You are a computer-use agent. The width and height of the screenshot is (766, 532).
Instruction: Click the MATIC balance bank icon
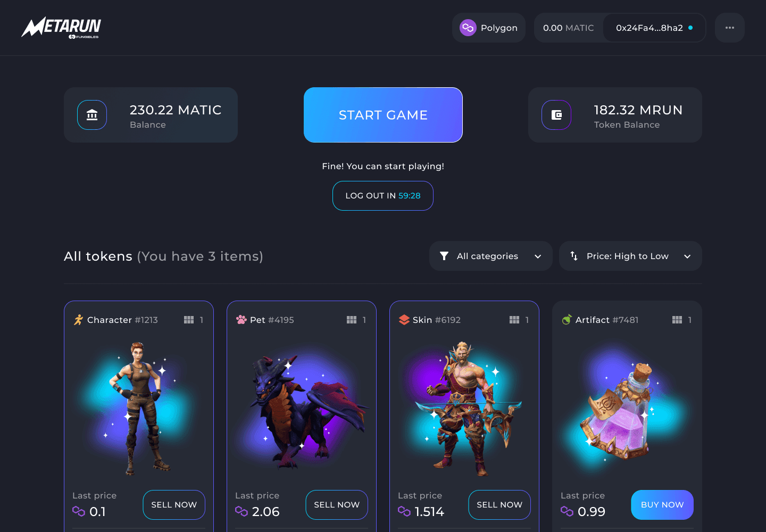click(92, 115)
